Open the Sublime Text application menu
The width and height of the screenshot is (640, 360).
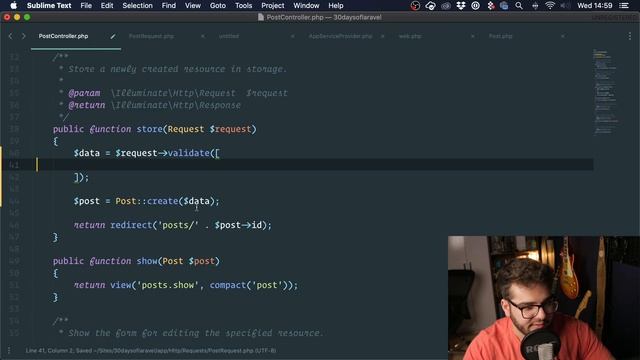(49, 6)
